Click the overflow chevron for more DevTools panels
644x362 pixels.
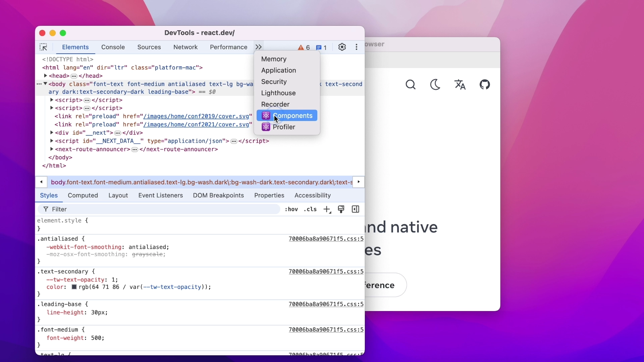[x=258, y=47]
